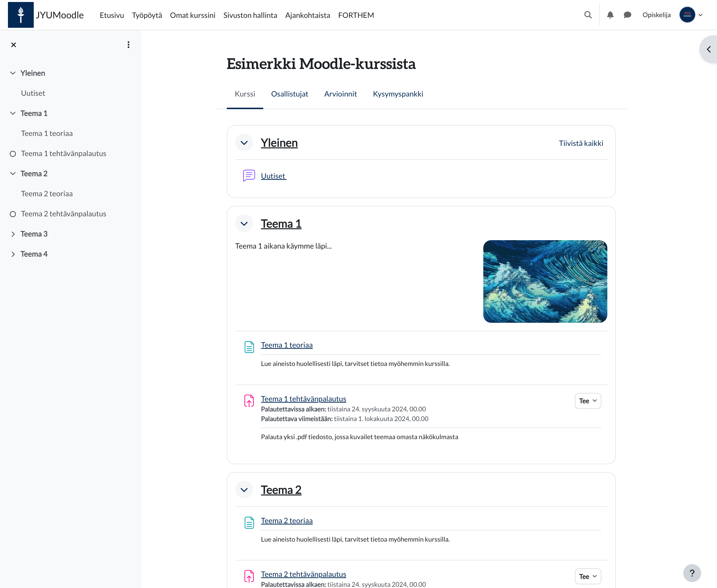The height and width of the screenshot is (588, 717).
Task: Toggle completion circle for Teema 1 tehtävänpalautus
Action: (x=13, y=154)
